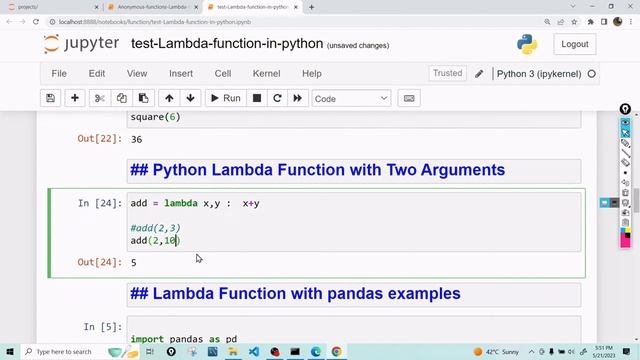Move selected cell down with the arrow

pos(190,98)
